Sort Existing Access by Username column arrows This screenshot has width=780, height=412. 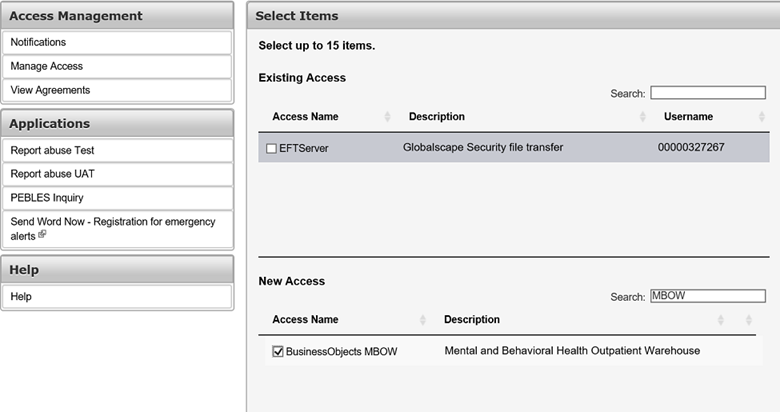coord(762,117)
